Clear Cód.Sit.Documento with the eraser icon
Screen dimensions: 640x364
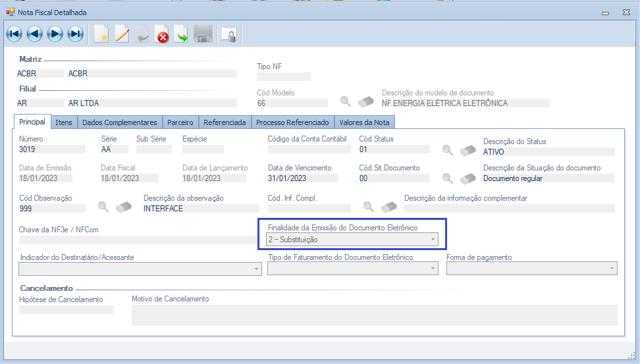[468, 178]
